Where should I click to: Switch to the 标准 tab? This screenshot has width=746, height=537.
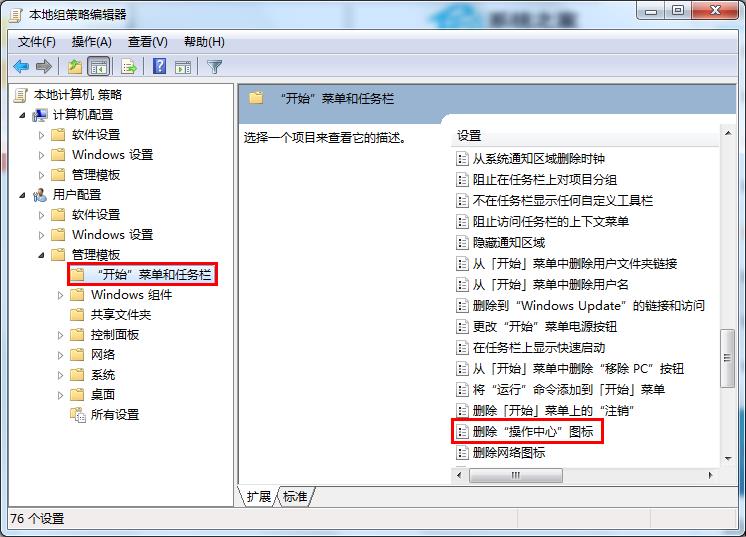295,497
